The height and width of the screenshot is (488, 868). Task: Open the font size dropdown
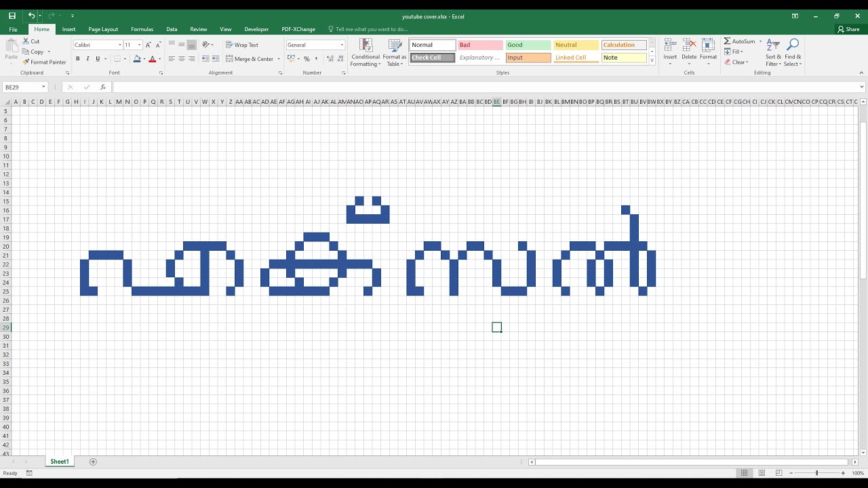click(x=140, y=45)
